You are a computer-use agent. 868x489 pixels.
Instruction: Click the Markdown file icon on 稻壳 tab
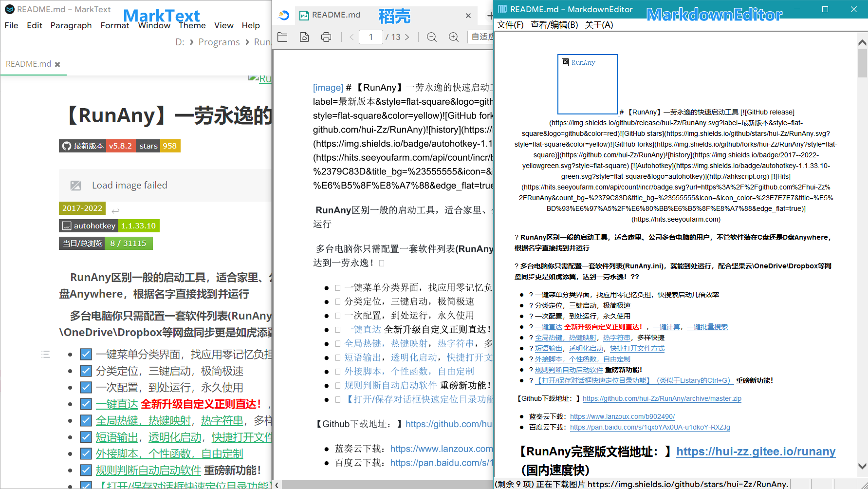coord(304,15)
